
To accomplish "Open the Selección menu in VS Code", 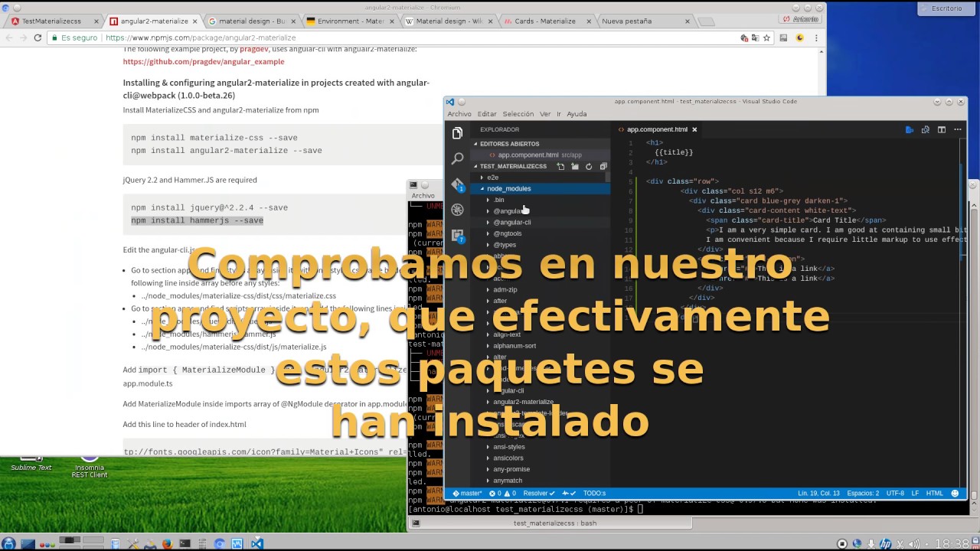I will 518,114.
